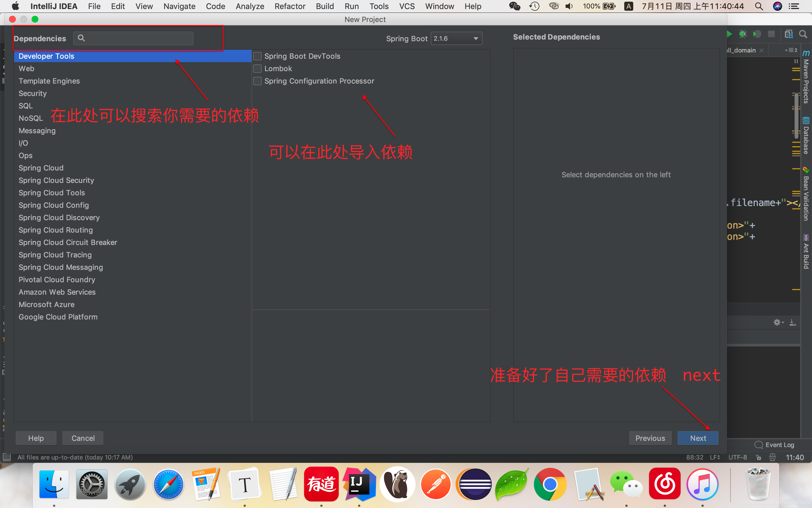Open the Refactor menu
812x508 pixels.
coord(290,6)
